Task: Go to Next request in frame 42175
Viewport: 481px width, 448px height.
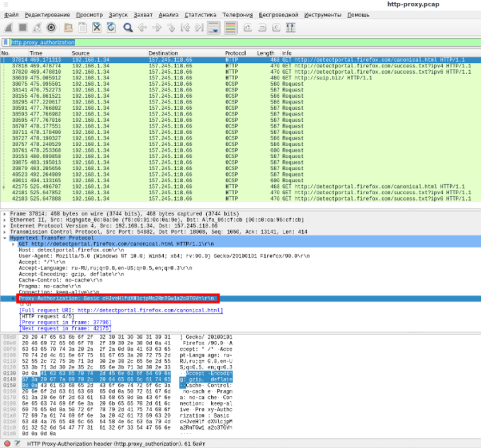Action: pos(65,328)
